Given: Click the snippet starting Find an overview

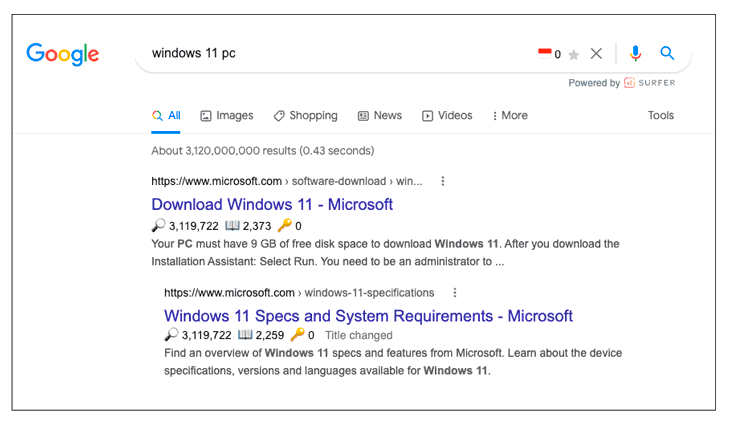Looking at the screenshot, I should [x=393, y=362].
